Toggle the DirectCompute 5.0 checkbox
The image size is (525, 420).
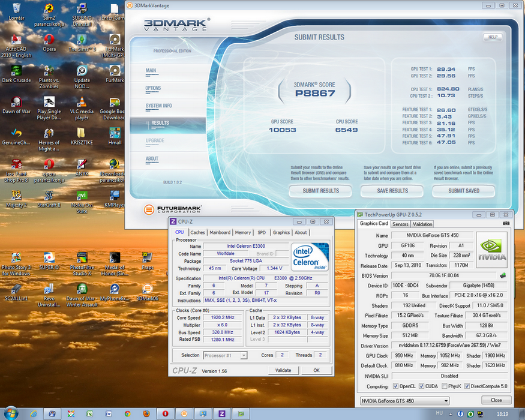[x=467, y=386]
